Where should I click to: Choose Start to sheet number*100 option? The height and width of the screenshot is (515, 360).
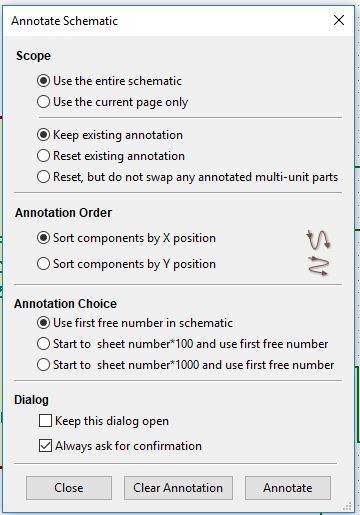[x=183, y=344]
